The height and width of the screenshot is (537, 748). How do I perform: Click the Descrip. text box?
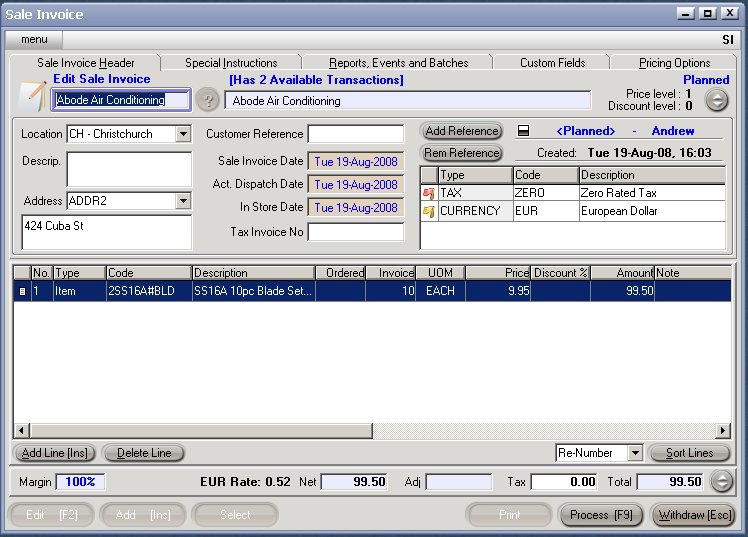[129, 169]
